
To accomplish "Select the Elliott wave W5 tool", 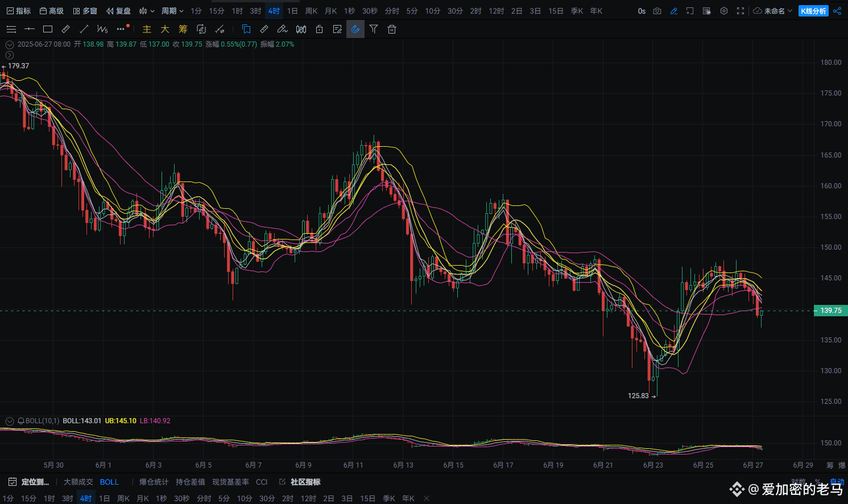I will pyautogui.click(x=102, y=29).
